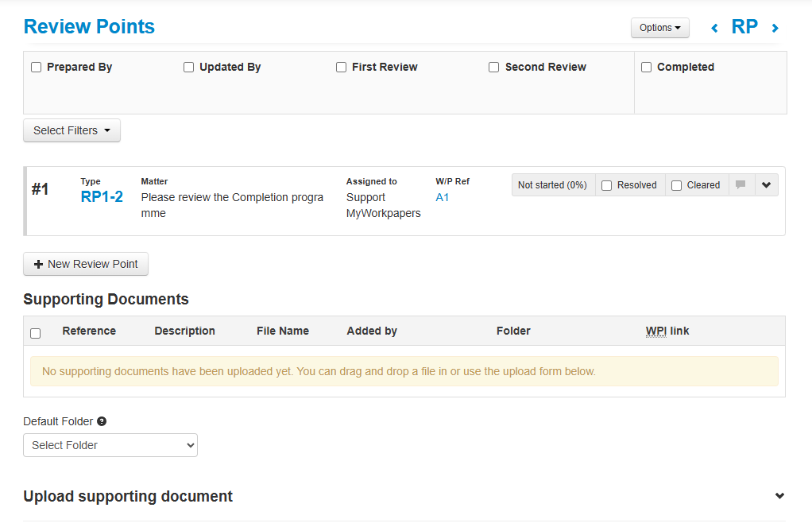Open the Options dropdown menu

(x=659, y=28)
